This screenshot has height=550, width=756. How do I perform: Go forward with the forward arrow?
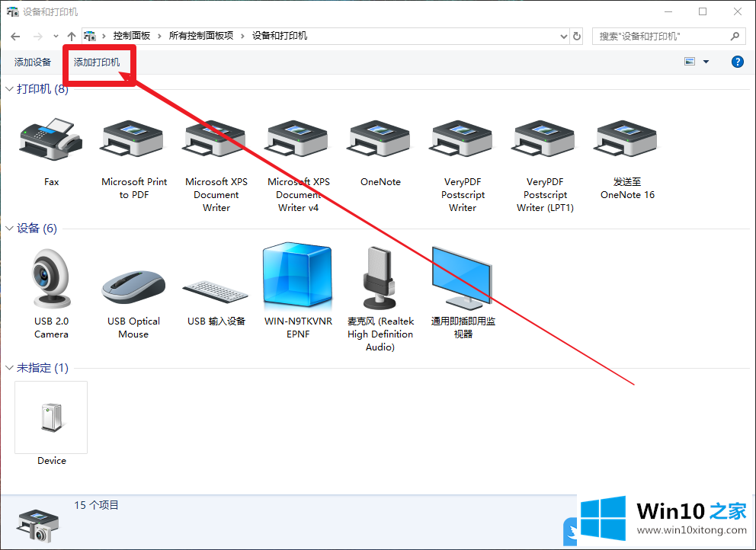click(37, 36)
